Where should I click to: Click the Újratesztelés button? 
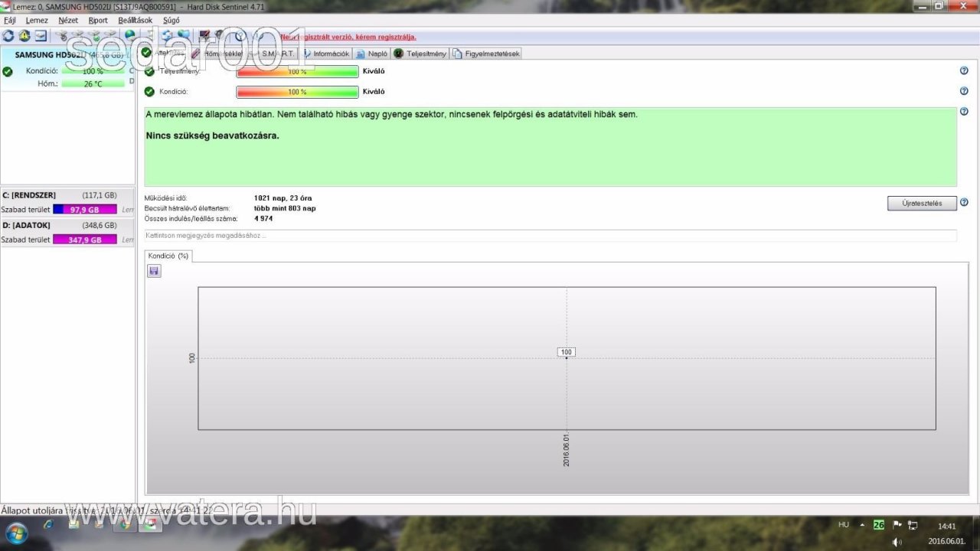[x=922, y=204]
